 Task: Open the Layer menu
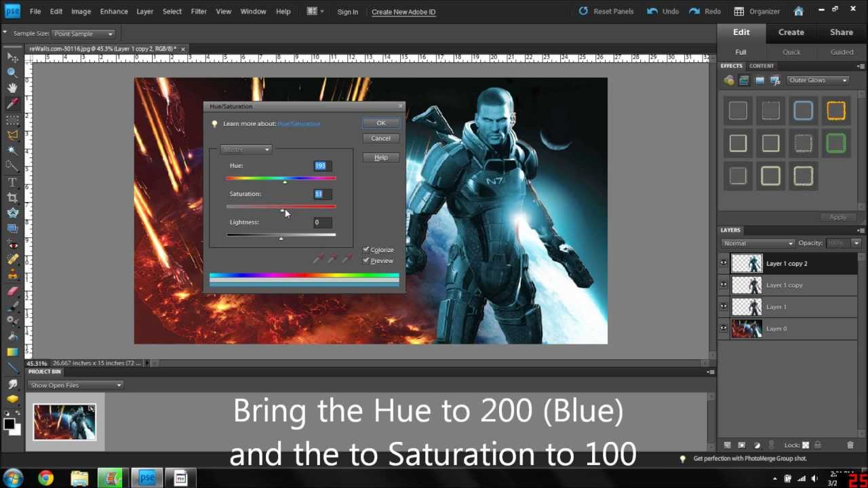click(144, 12)
